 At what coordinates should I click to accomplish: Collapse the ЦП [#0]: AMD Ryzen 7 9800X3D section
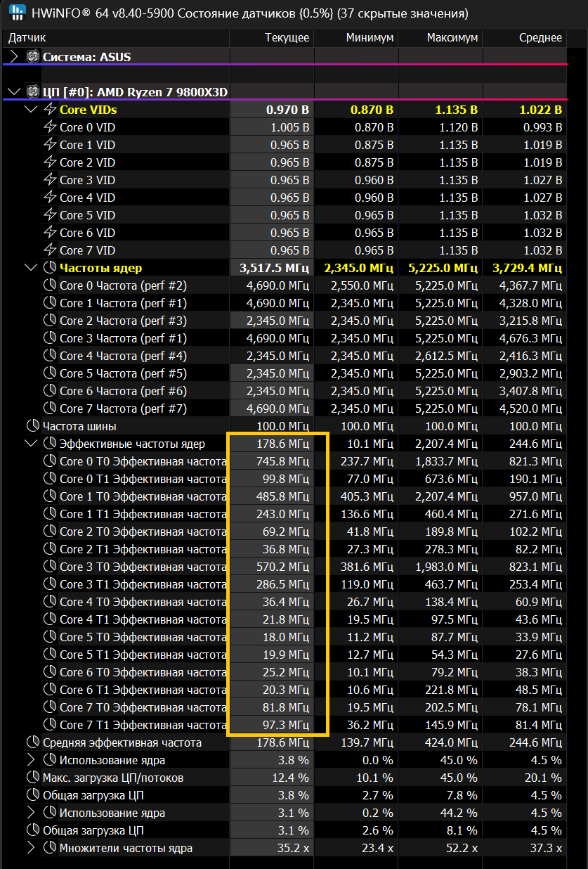click(x=14, y=91)
